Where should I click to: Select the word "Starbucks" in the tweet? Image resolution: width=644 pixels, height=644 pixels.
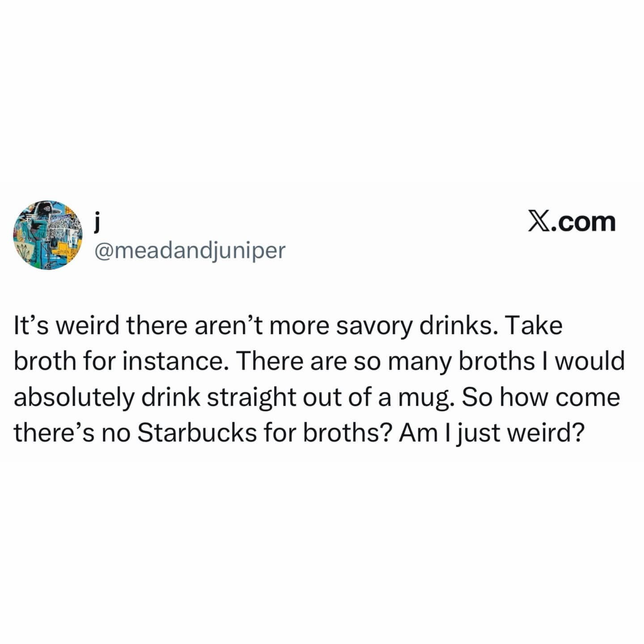coord(197,432)
